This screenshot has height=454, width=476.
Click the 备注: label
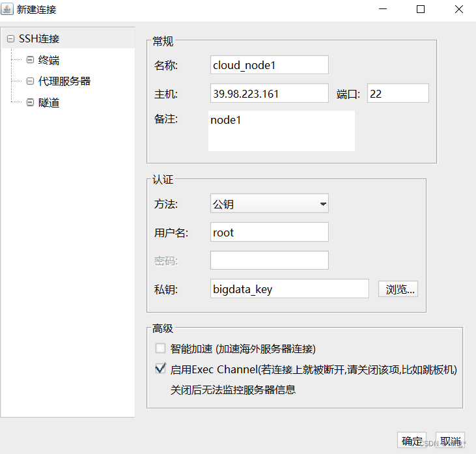[166, 119]
